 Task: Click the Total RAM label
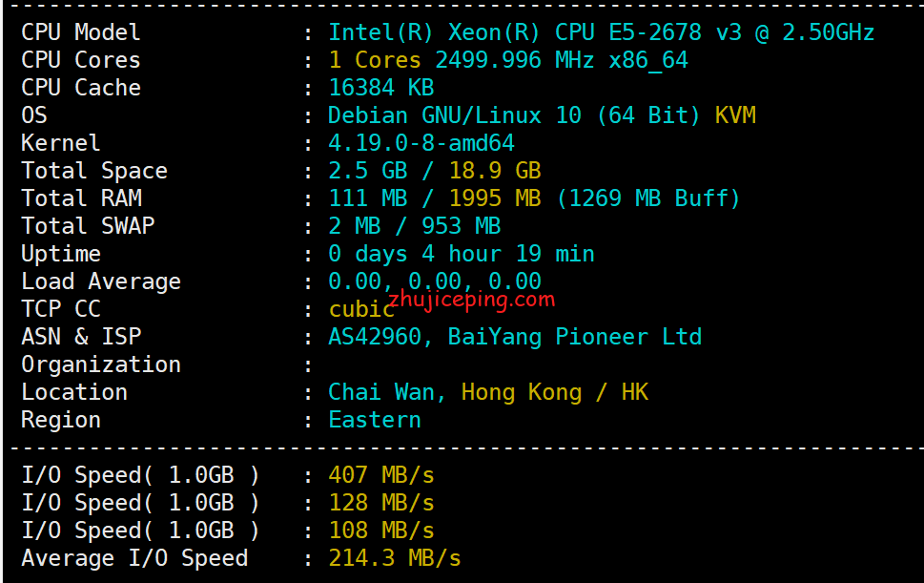(x=81, y=198)
